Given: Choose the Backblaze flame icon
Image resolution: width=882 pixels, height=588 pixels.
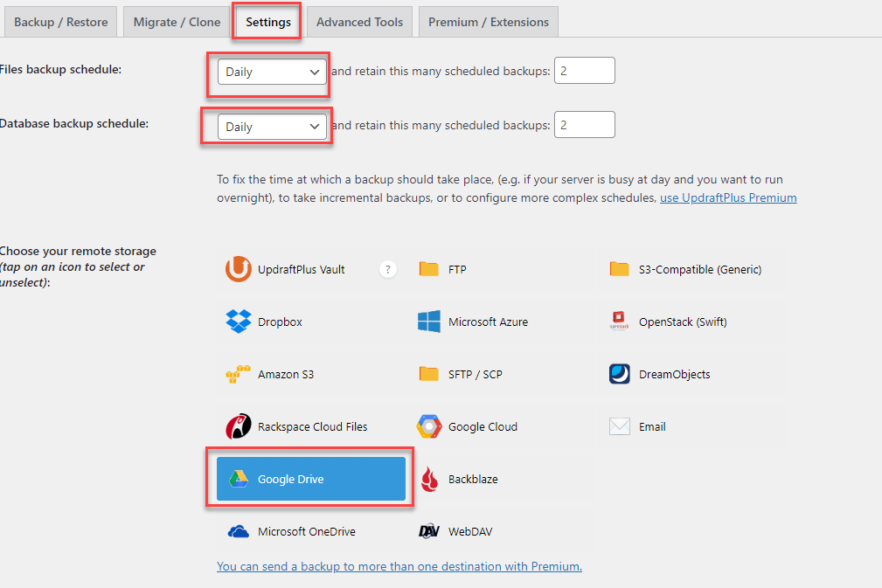Looking at the screenshot, I should 429,479.
